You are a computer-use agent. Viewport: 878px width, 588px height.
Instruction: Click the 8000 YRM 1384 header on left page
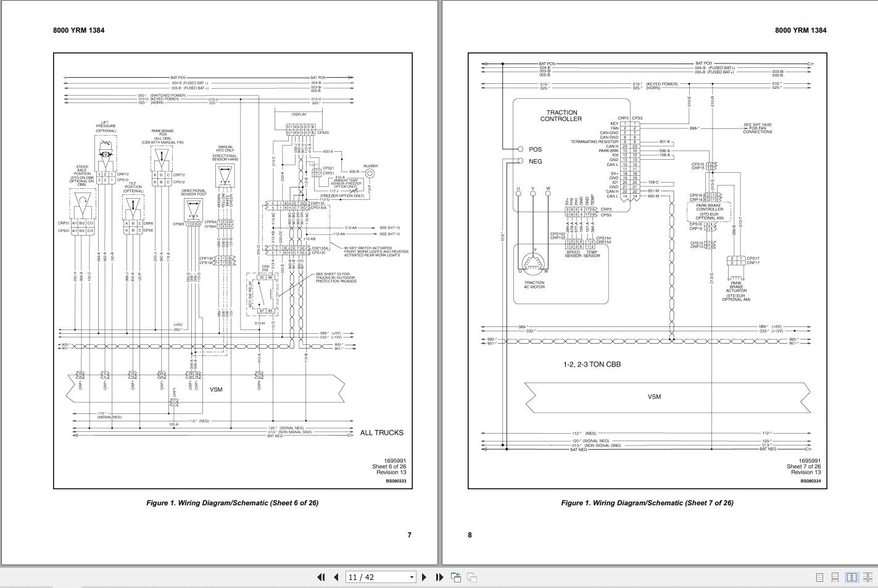78,30
